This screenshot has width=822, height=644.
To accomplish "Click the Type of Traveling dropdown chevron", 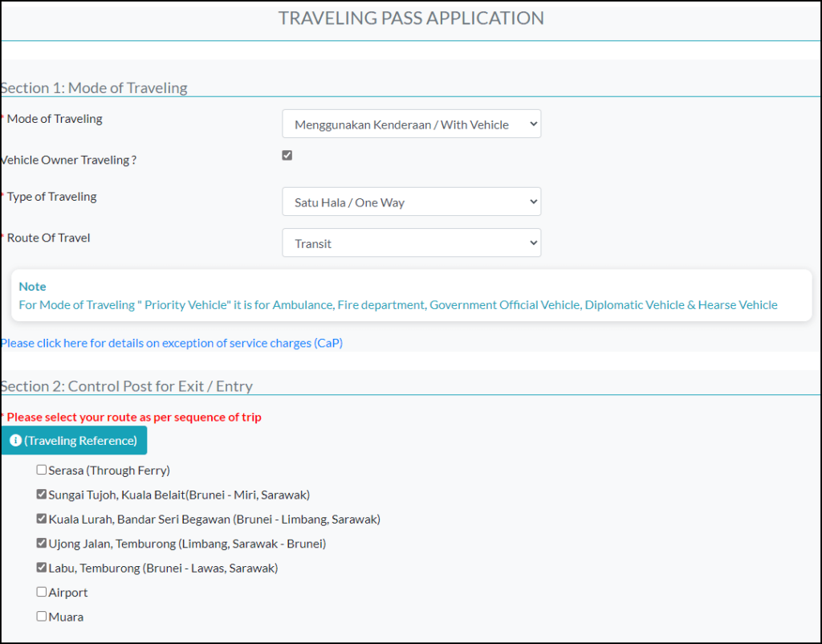I will click(532, 202).
